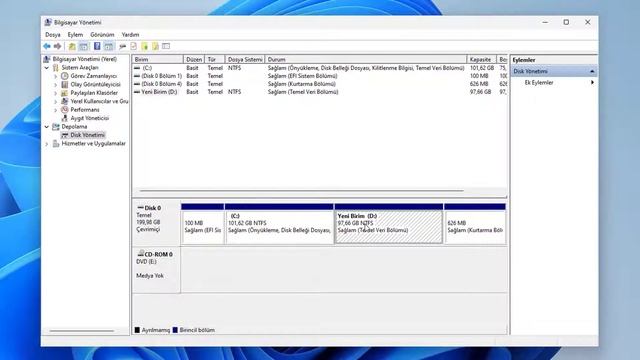
Task: Click Sağlam (Kurtarma Bölümü) status cell in list
Action: click(302, 84)
